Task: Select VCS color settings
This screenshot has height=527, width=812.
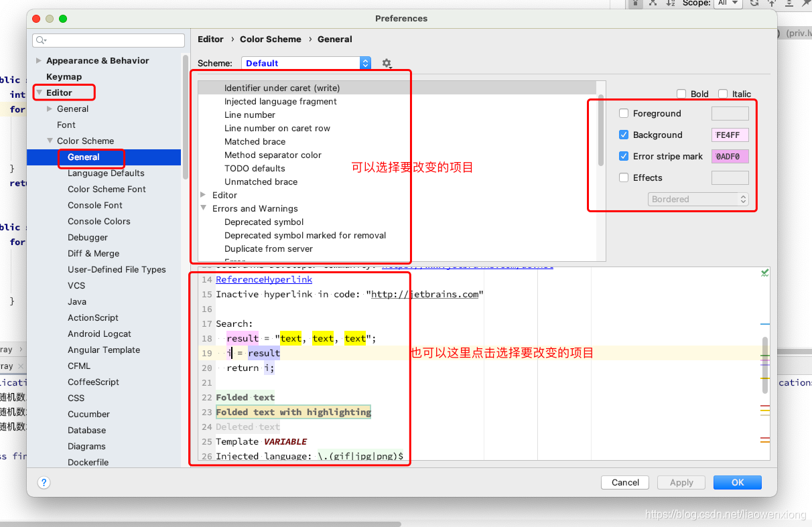Action: point(76,285)
